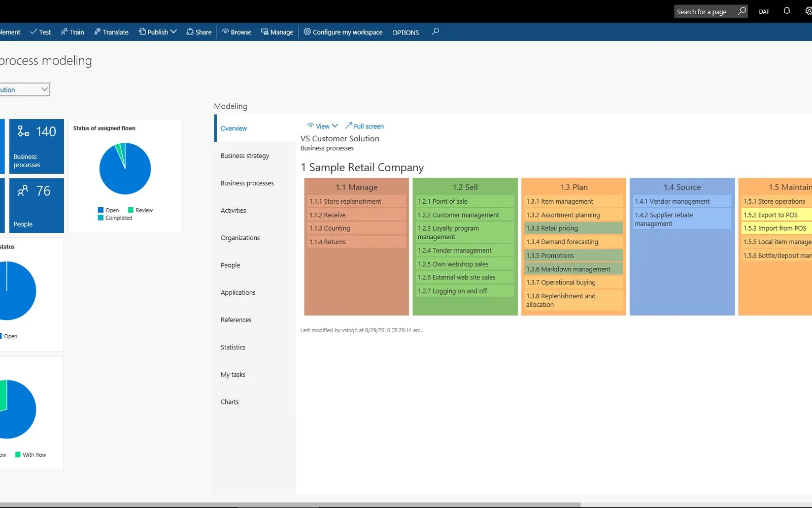Click the People tile icon
The width and height of the screenshot is (812, 508).
click(23, 190)
